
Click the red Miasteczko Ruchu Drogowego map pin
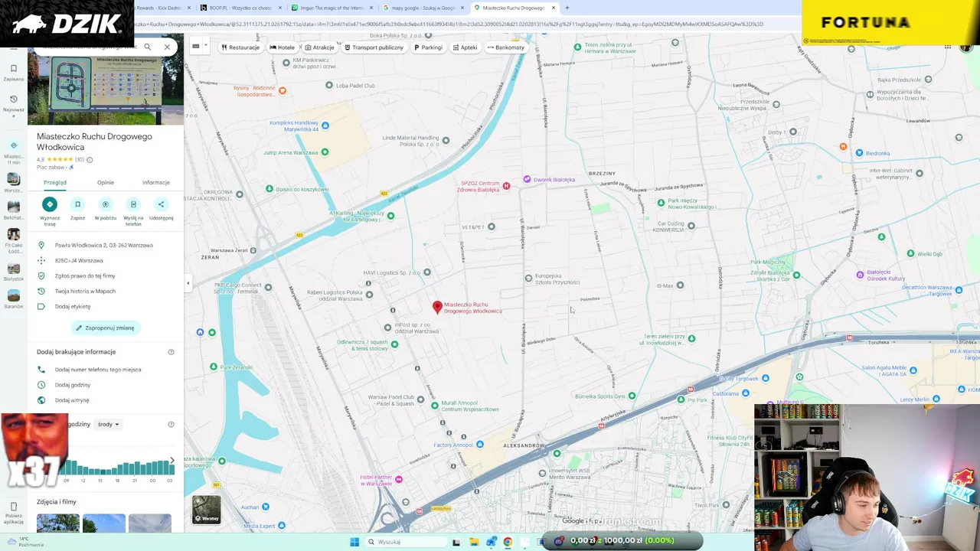pos(437,307)
